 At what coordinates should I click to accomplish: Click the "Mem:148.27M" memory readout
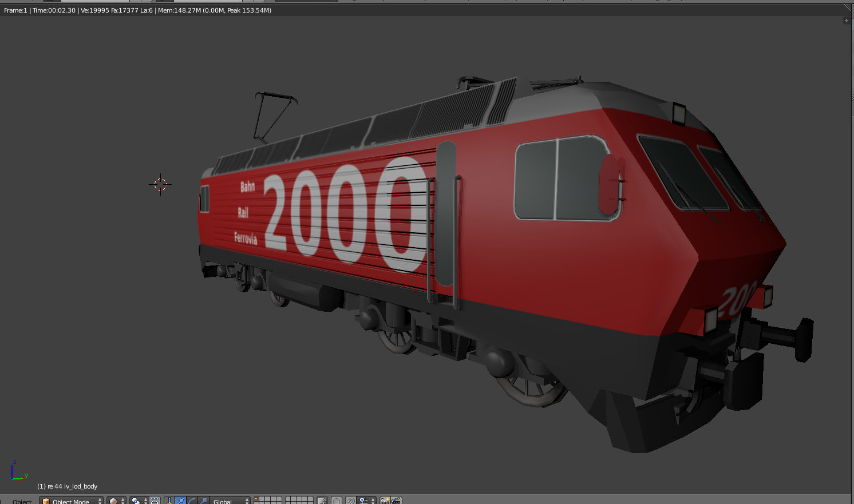(179, 10)
